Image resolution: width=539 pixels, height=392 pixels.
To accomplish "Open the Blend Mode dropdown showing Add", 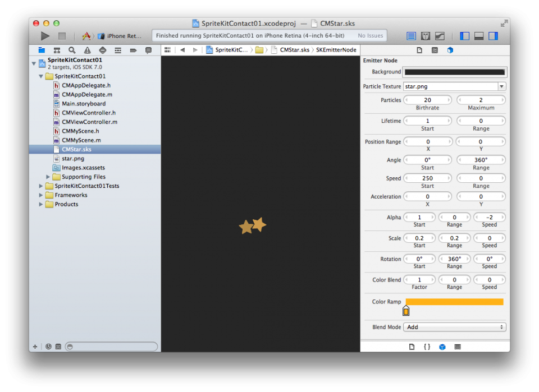I will click(x=455, y=327).
